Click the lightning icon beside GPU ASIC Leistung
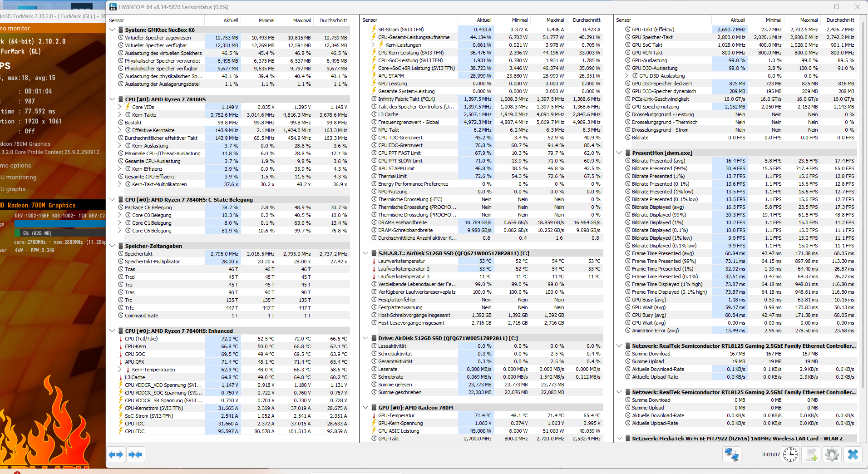The width and height of the screenshot is (868, 474). pos(374,431)
